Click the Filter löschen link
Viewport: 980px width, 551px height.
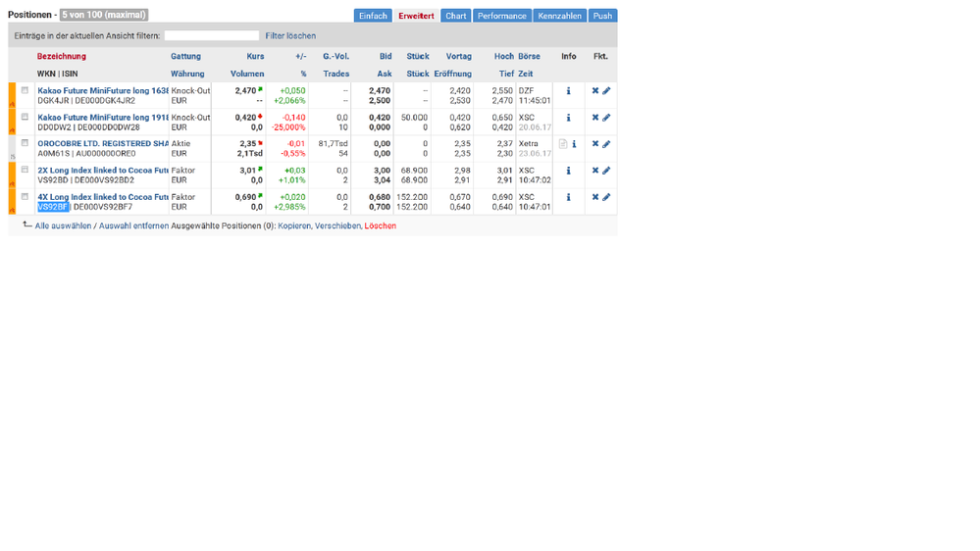click(290, 36)
